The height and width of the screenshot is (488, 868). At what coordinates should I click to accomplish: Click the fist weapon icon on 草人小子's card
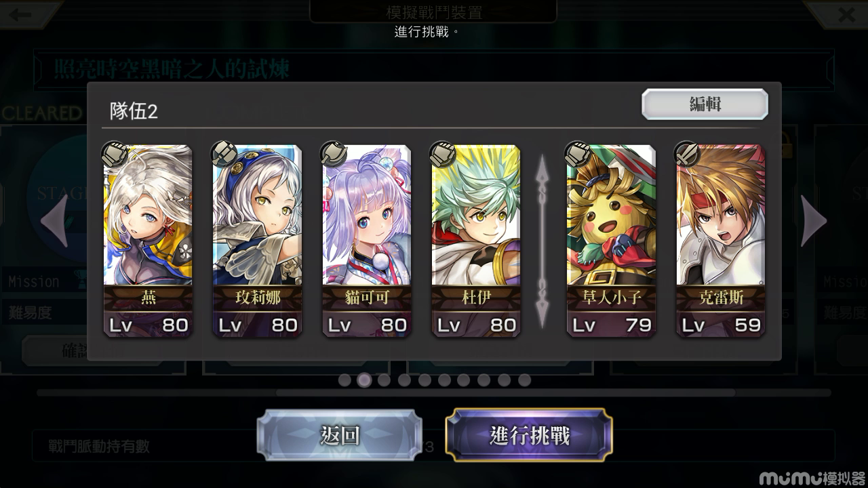click(578, 154)
